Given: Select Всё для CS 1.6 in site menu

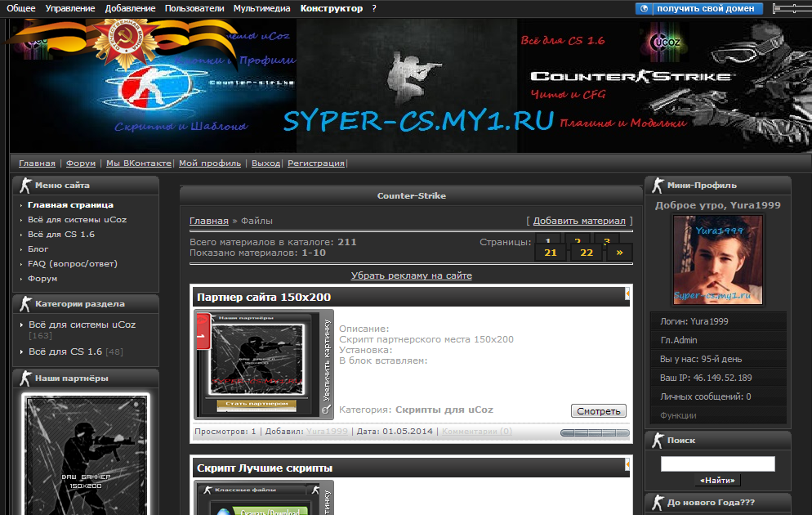Looking at the screenshot, I should point(61,234).
